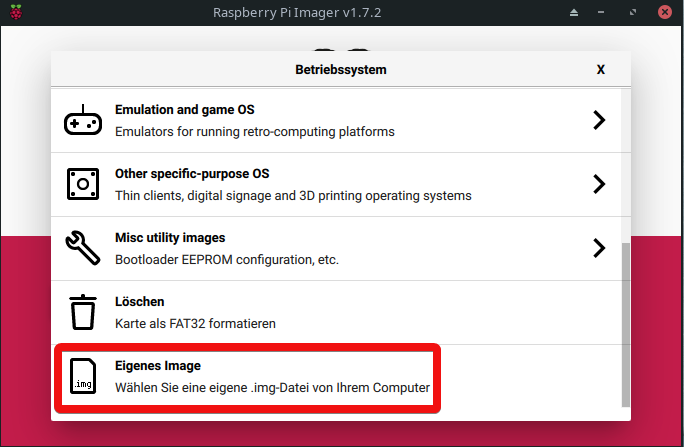Expand Other specific-purpose OS chevron
Screen dimensions: 684x447
[599, 184]
